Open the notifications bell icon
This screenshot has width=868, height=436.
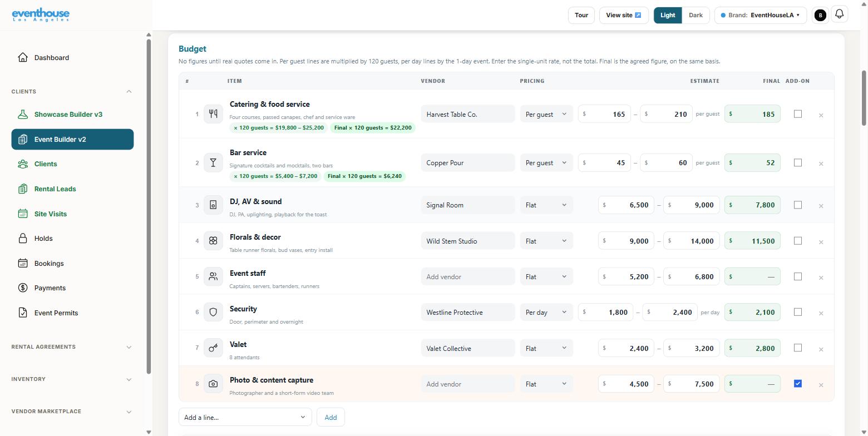coord(839,14)
